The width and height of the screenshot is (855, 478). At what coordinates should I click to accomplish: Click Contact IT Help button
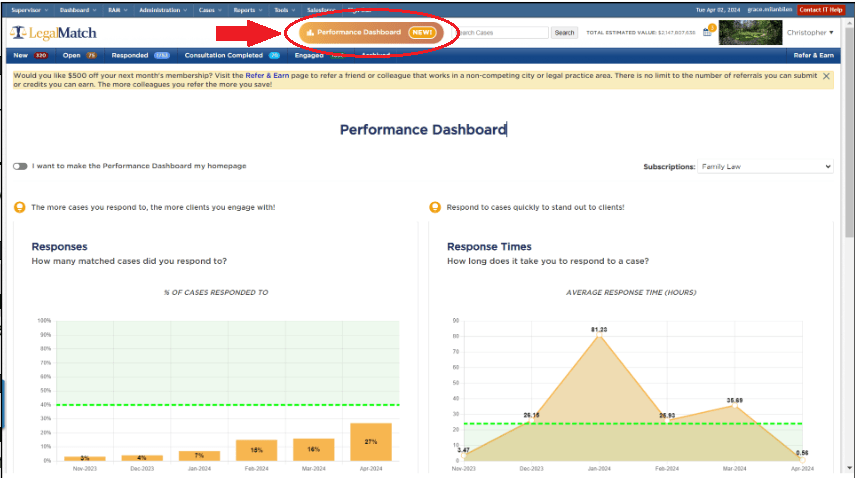click(819, 9)
